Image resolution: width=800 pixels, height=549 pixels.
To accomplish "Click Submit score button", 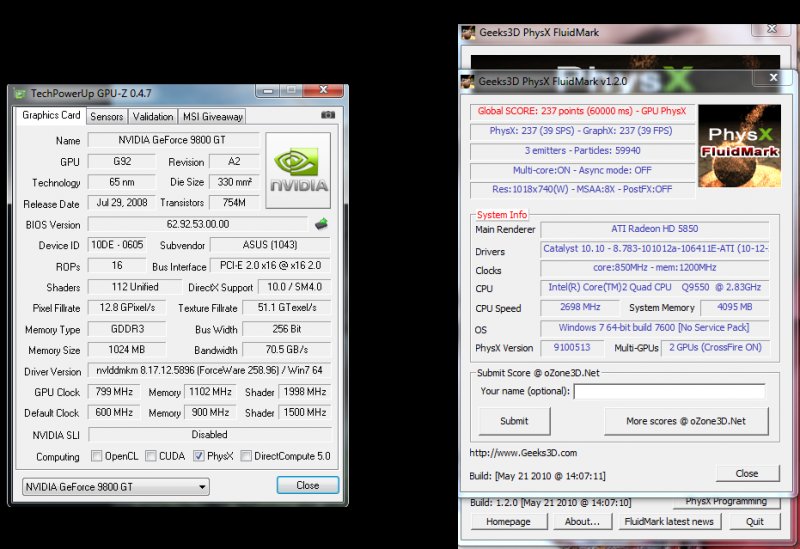I will pos(514,421).
